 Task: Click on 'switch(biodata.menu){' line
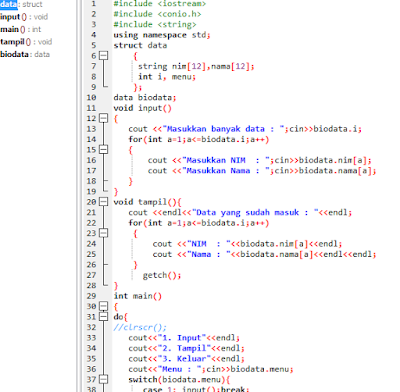(179, 380)
